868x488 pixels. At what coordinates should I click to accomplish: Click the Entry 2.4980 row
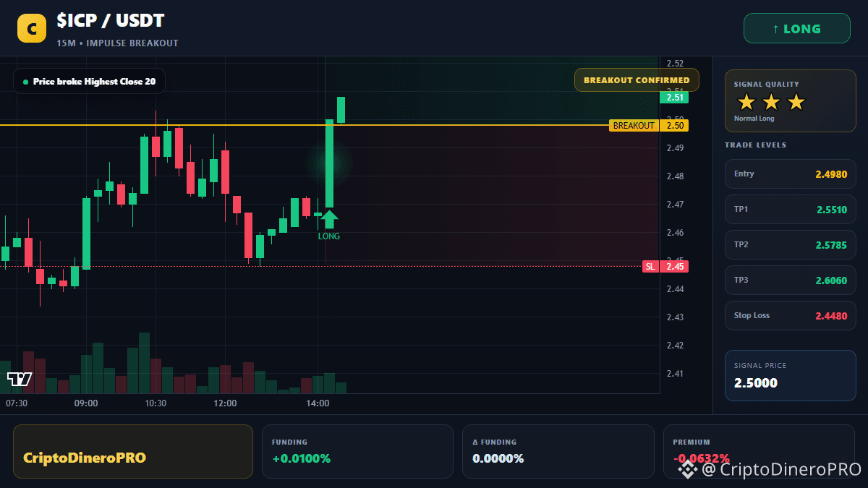pyautogui.click(x=791, y=174)
